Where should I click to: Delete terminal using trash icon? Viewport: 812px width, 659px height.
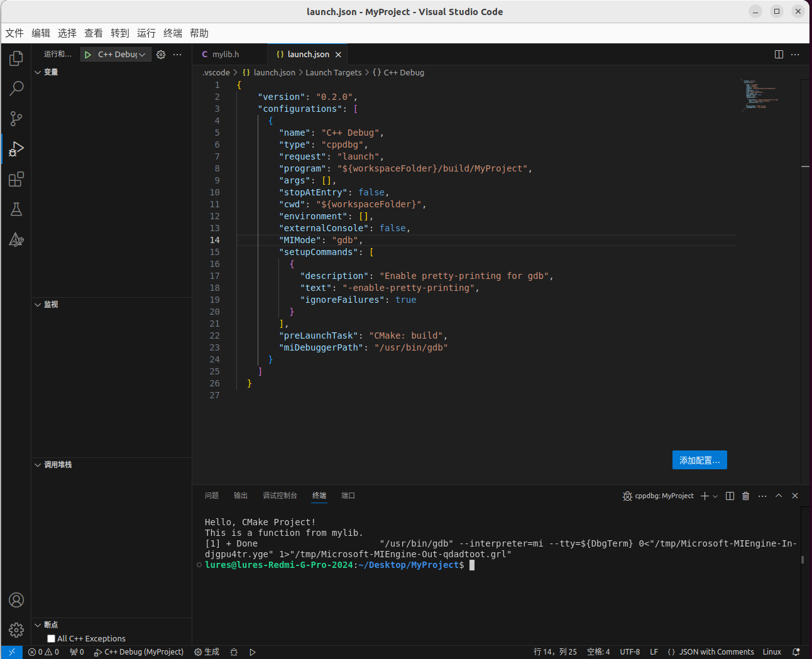click(x=745, y=496)
